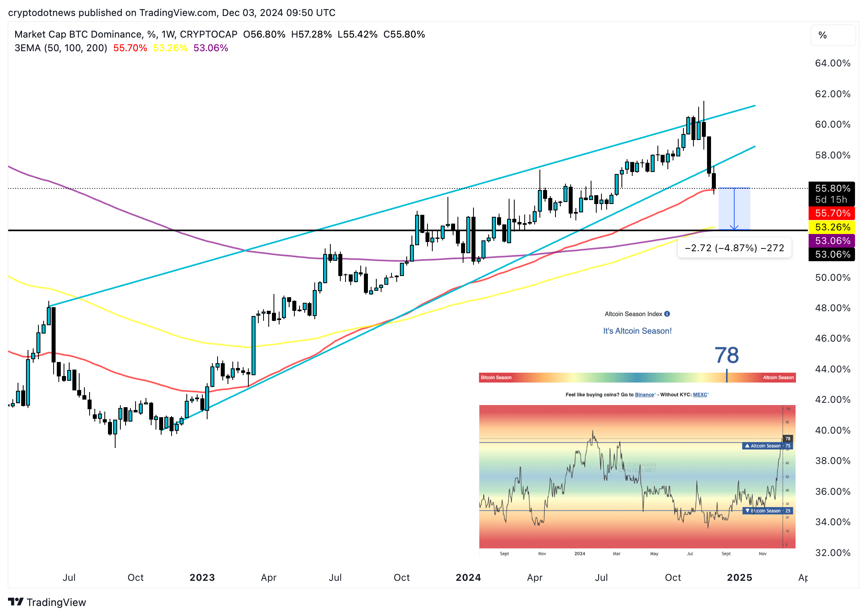Click the Altcoin Season Index history chart

point(637,476)
